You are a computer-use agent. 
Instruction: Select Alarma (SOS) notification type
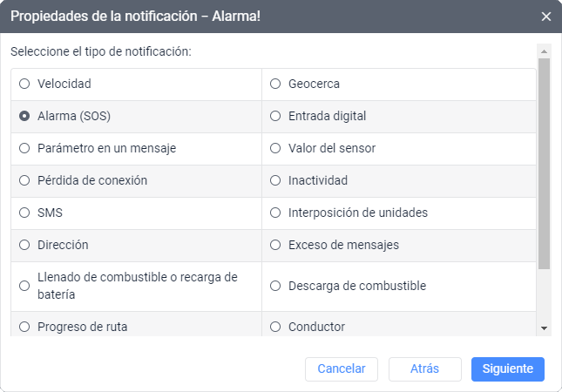click(x=24, y=116)
